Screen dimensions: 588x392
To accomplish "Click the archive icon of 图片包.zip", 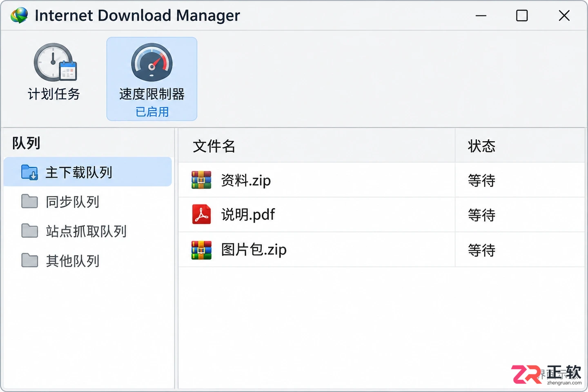I will [201, 250].
